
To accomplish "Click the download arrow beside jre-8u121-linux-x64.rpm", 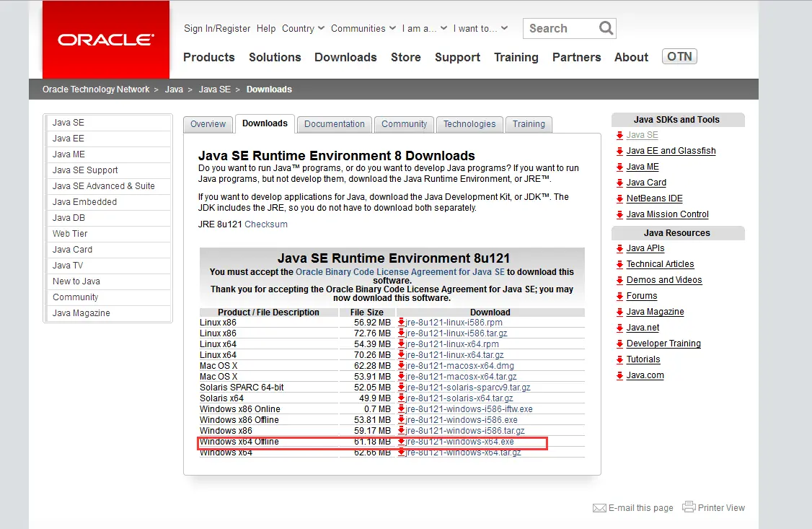I will (x=401, y=344).
